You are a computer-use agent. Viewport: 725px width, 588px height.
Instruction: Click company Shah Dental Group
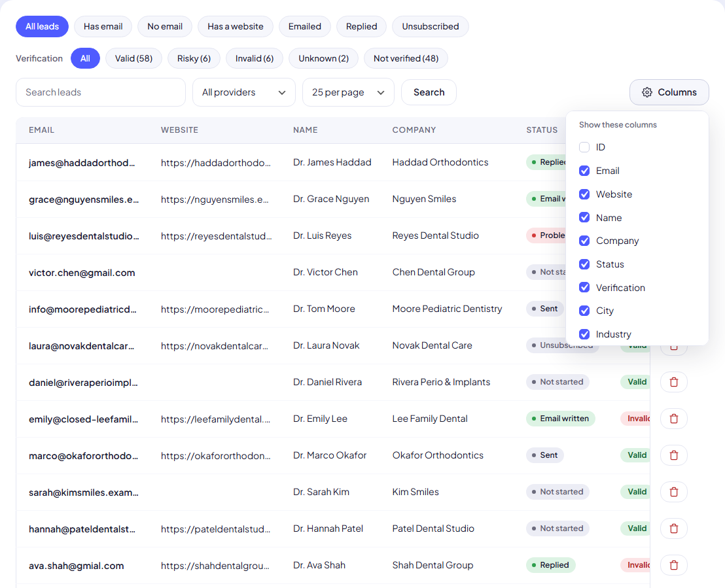[433, 565]
